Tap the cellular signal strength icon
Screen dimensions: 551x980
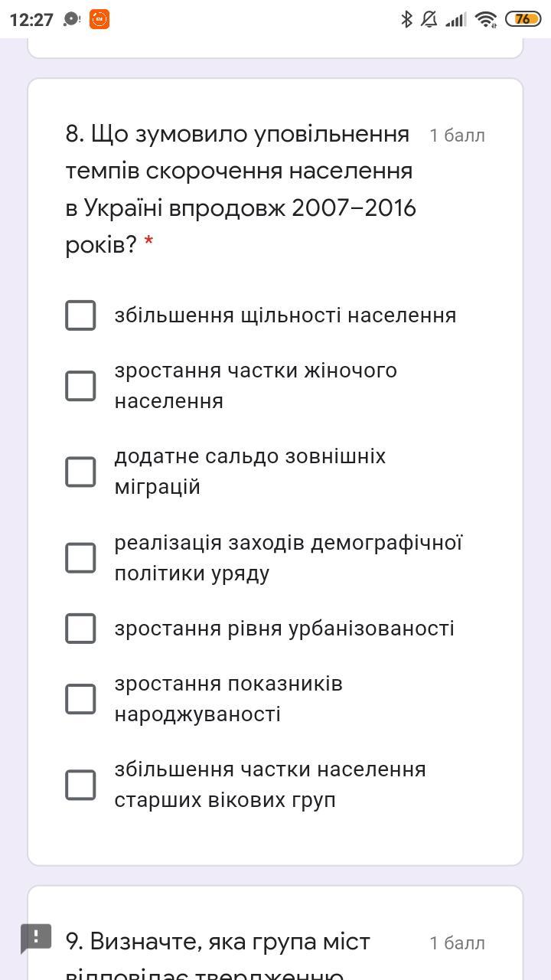pyautogui.click(x=456, y=19)
